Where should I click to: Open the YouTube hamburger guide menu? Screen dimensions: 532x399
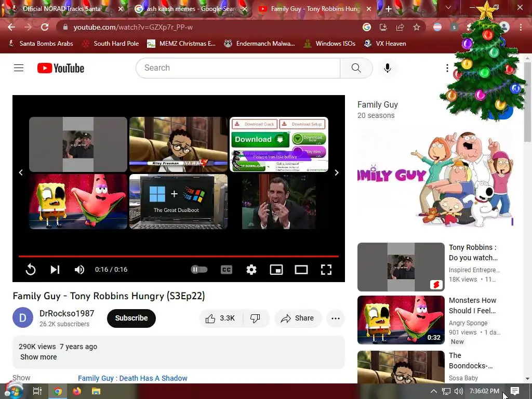(x=19, y=68)
